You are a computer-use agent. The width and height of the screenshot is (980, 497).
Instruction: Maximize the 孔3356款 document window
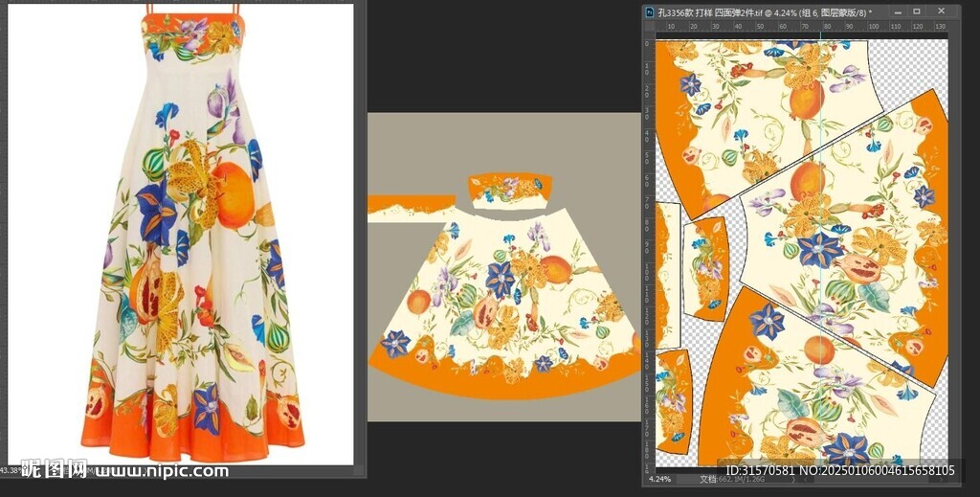point(916,11)
